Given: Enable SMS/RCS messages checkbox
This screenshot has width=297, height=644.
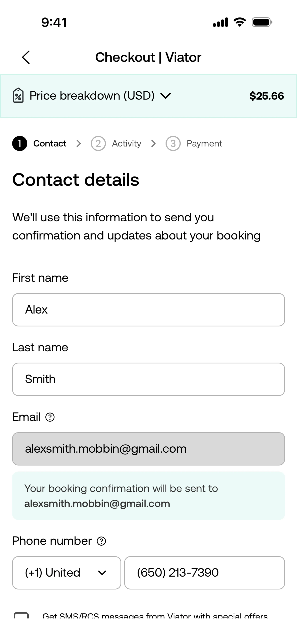Looking at the screenshot, I should click(21, 616).
